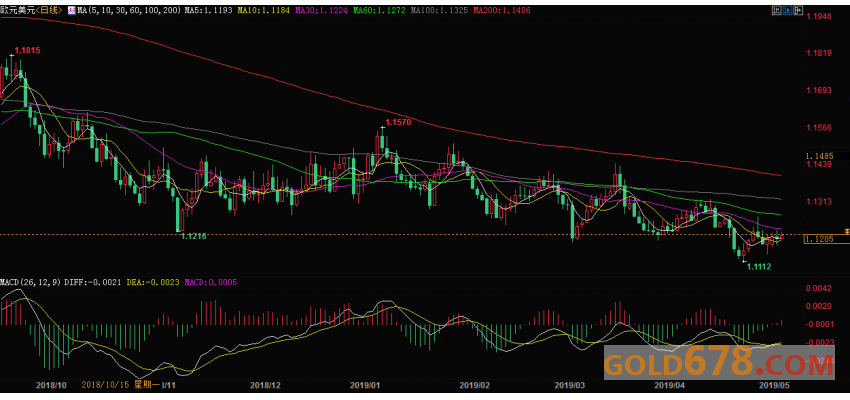Select the magenta MA30:1.1224 legend label
850x400 pixels.
(x=322, y=10)
